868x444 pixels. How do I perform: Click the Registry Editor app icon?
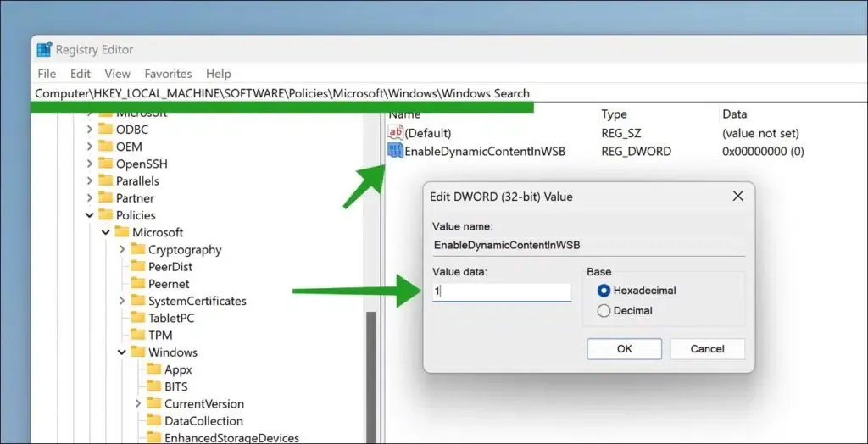[44, 49]
